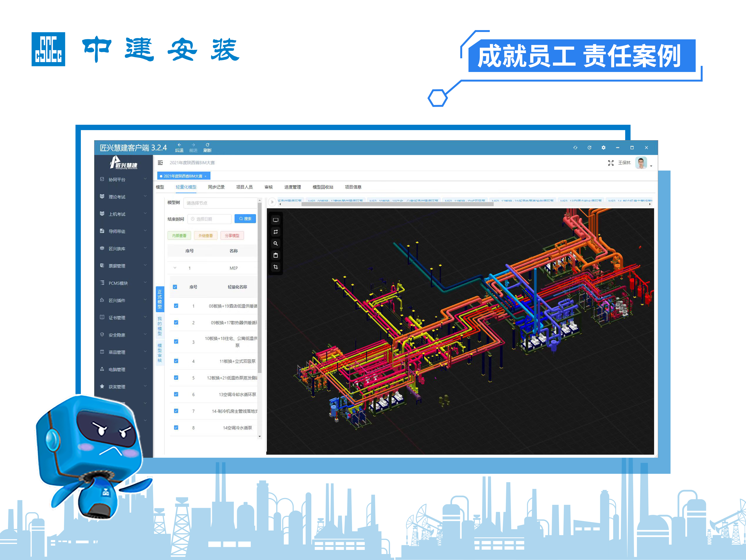Viewport: 746px width, 560px height.
Task: Click the crop section tool in 3D viewer
Action: click(x=276, y=267)
